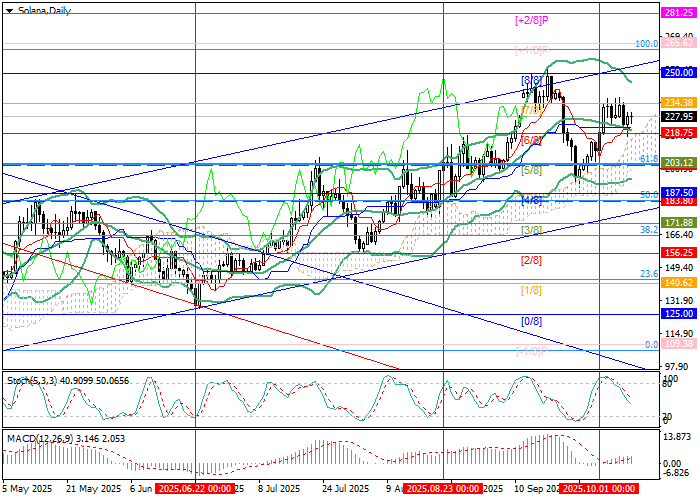Click the 149.40 price axis value
The width and height of the screenshot is (700, 500).
[x=678, y=267]
